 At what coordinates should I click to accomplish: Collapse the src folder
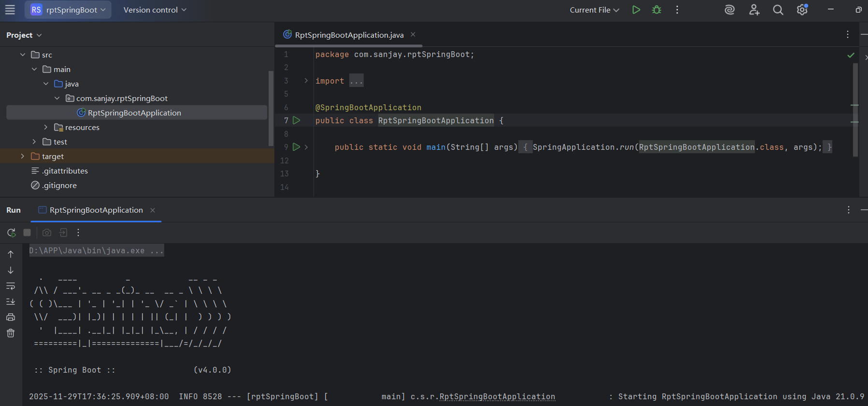[x=23, y=55]
